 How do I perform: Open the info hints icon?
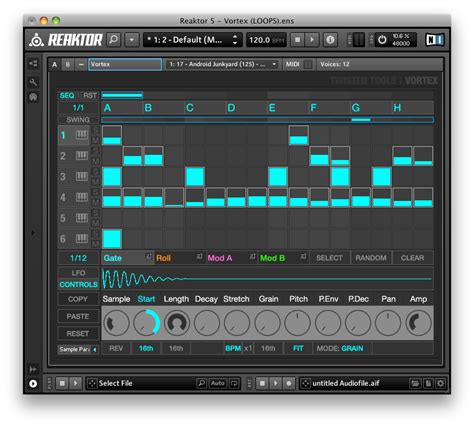330,40
